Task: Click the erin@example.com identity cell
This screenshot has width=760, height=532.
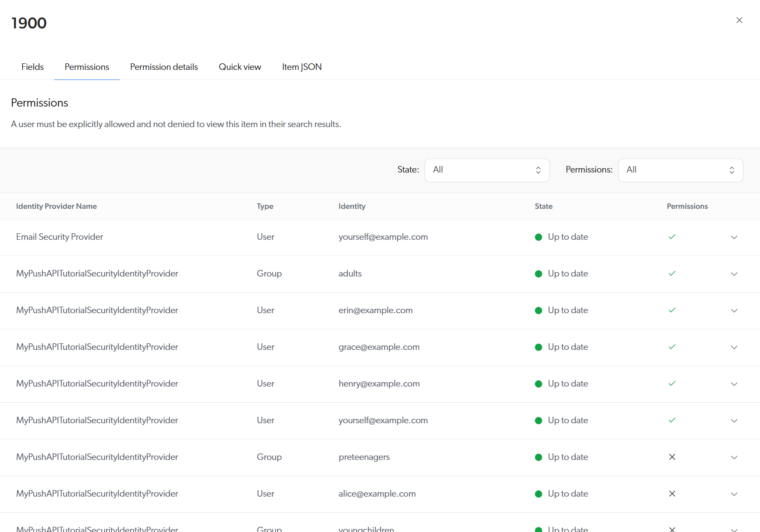Action: (376, 310)
